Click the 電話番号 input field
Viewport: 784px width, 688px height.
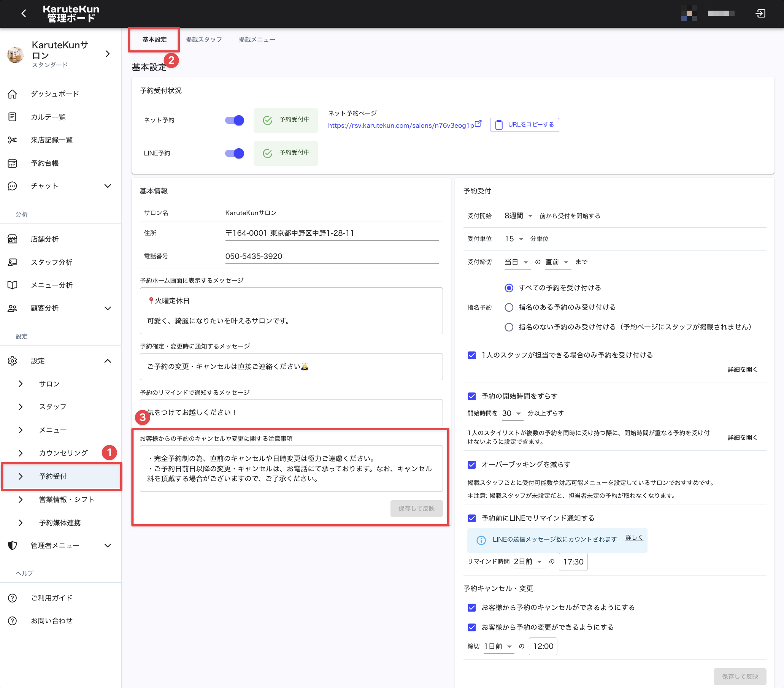[x=332, y=256]
